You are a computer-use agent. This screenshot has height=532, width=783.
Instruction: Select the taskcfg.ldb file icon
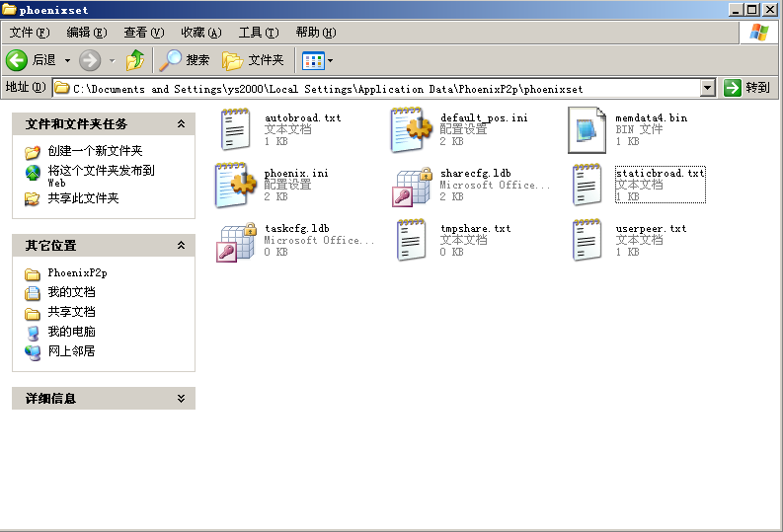click(x=236, y=242)
